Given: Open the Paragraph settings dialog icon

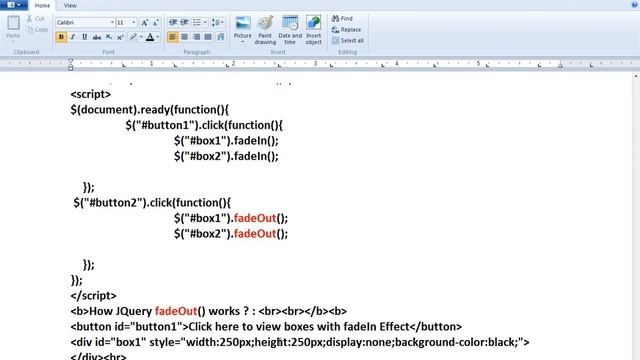Looking at the screenshot, I should pos(221,37).
